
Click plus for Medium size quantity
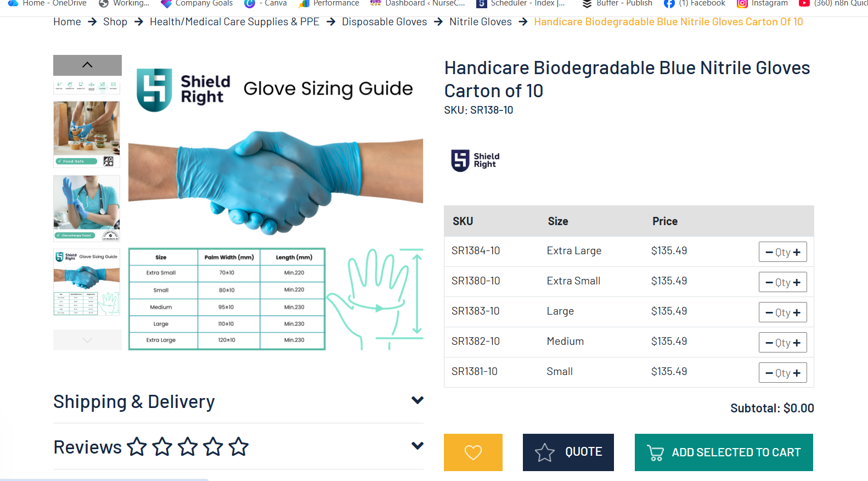click(x=797, y=343)
